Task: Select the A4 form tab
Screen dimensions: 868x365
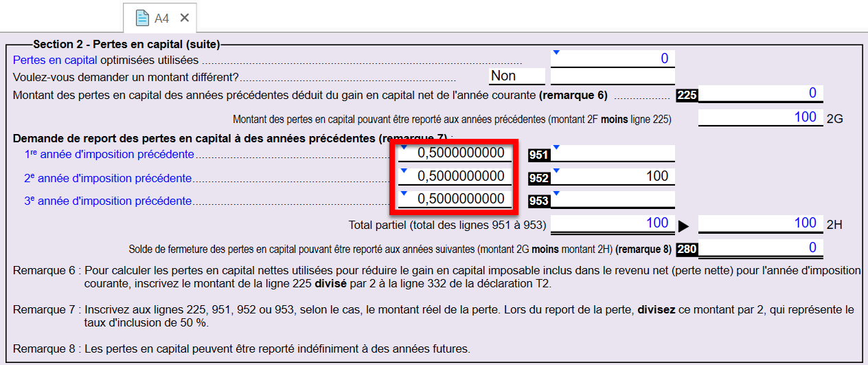Action: tap(161, 18)
